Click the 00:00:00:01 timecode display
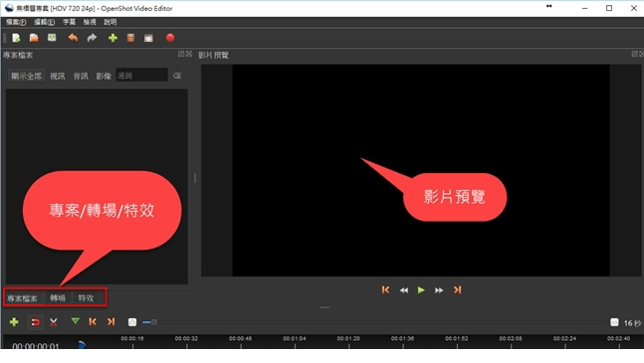This screenshot has height=363, width=644. pos(36,346)
